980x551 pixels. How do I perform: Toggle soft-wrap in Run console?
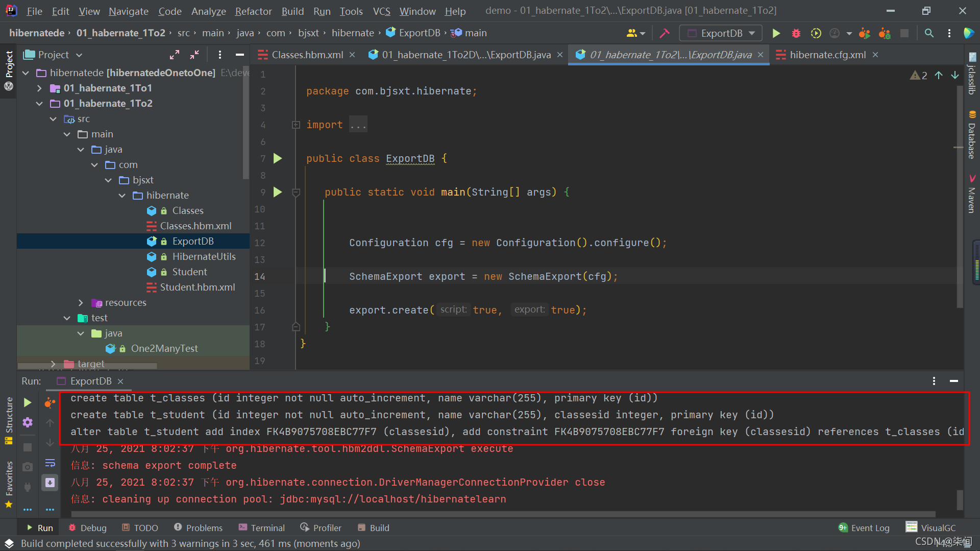(50, 463)
